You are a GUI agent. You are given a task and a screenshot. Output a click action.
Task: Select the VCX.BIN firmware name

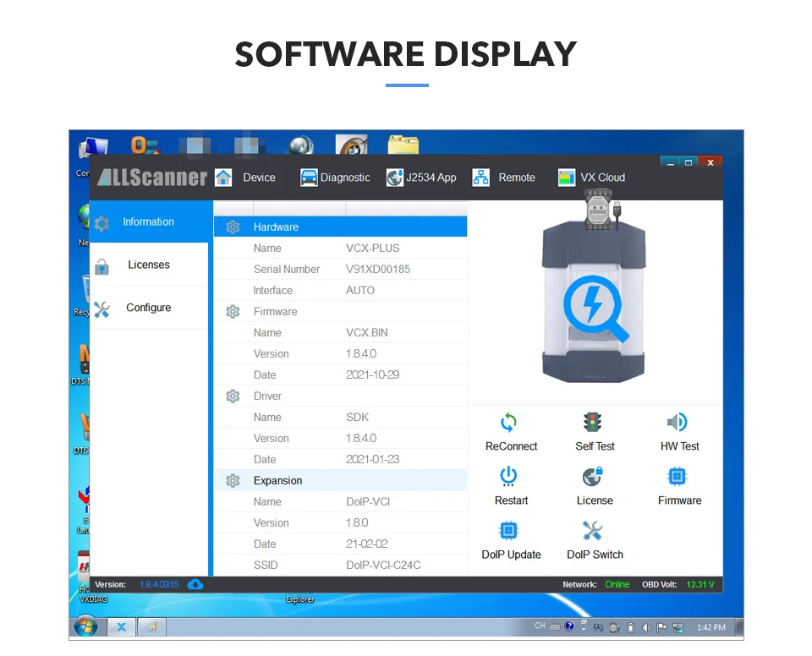pyautogui.click(x=366, y=333)
